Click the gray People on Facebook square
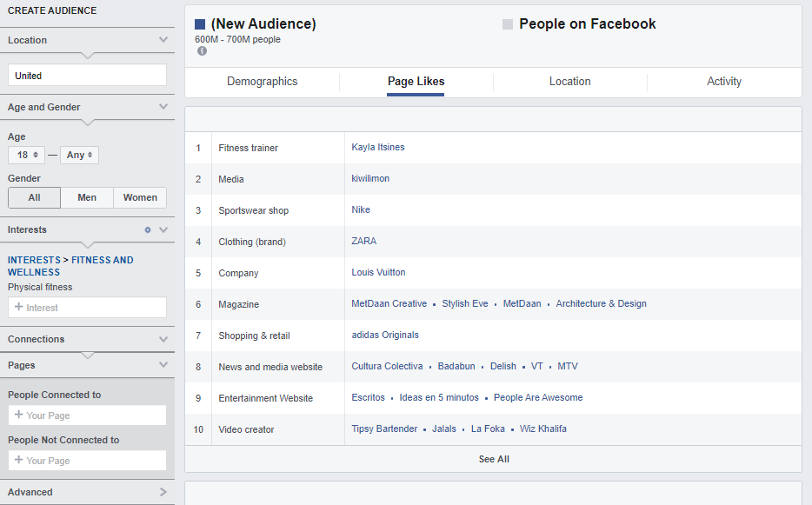The image size is (812, 505). click(x=508, y=24)
